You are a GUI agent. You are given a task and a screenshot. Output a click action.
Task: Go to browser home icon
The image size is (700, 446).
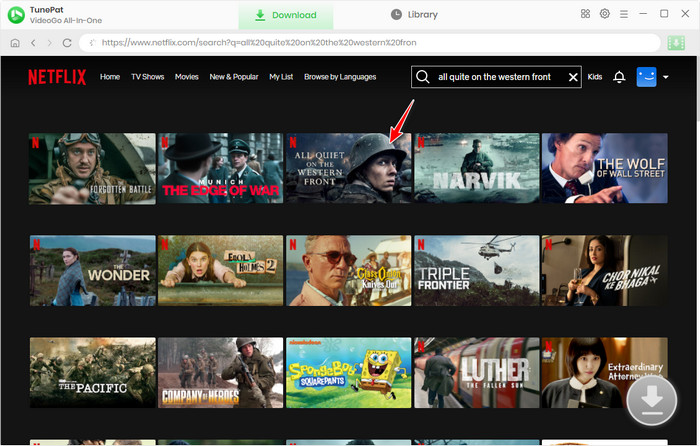pyautogui.click(x=15, y=43)
